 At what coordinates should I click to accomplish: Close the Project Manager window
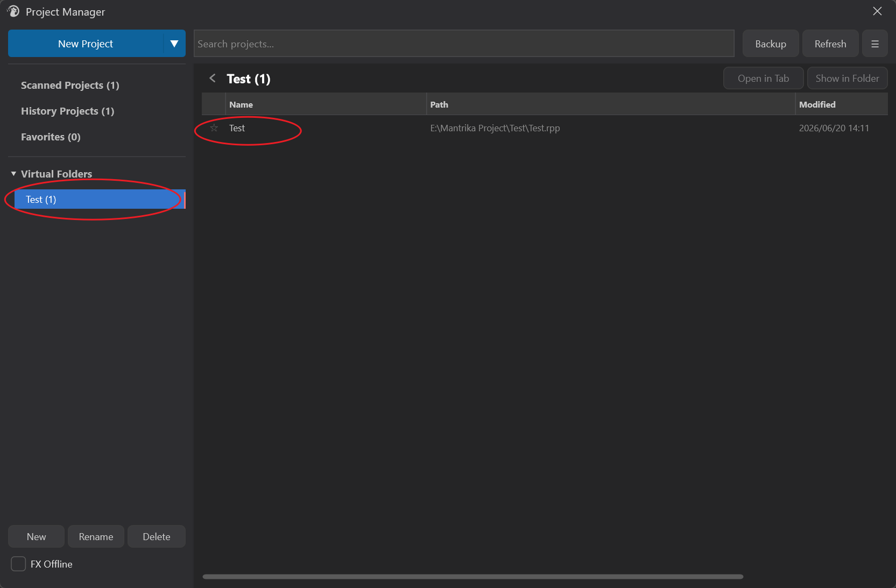click(x=877, y=11)
